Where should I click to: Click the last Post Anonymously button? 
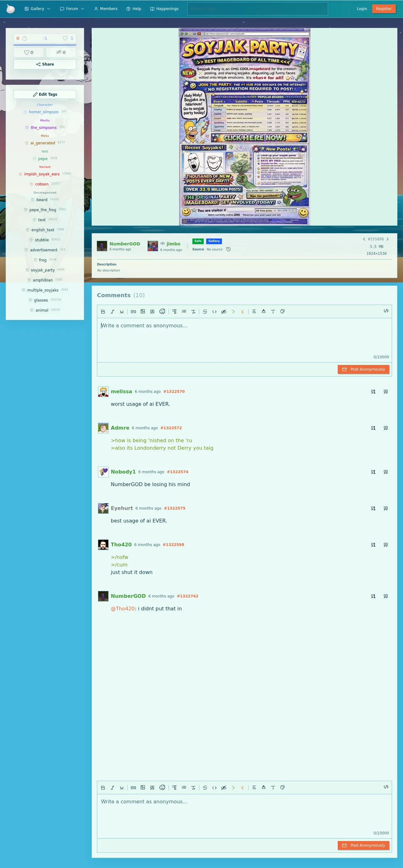(x=363, y=845)
